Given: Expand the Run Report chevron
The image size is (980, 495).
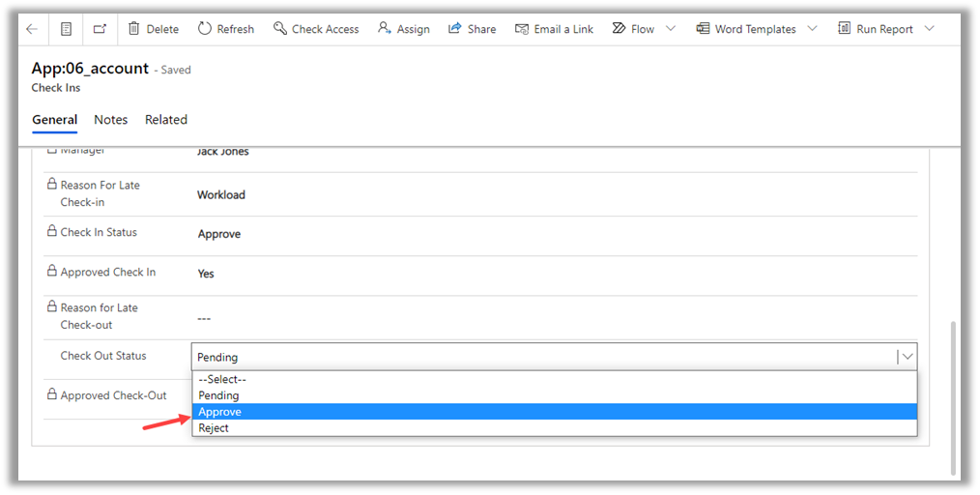Looking at the screenshot, I should click(929, 29).
